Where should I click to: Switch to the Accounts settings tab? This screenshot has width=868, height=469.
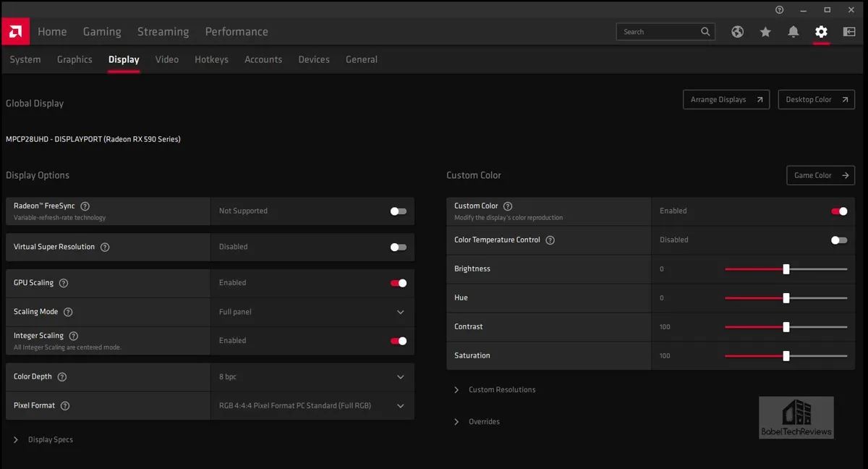[263, 59]
